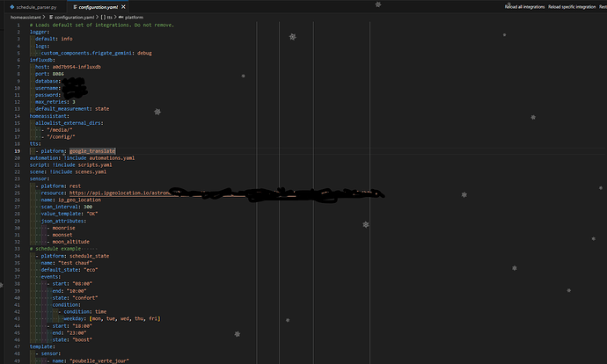Click the automations.yaml include path
Image resolution: width=607 pixels, height=364 pixels.
[x=112, y=158]
